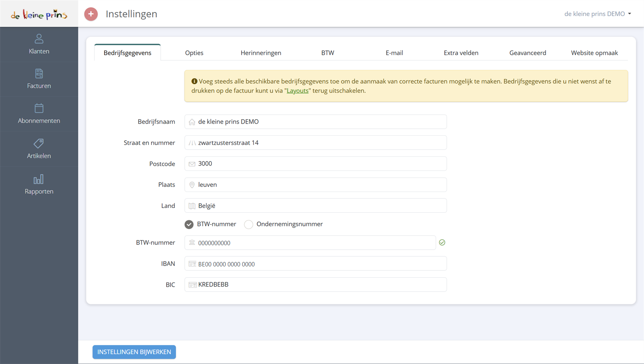This screenshot has height=364, width=644.
Task: Switch to the Opties tab
Action: tap(194, 53)
